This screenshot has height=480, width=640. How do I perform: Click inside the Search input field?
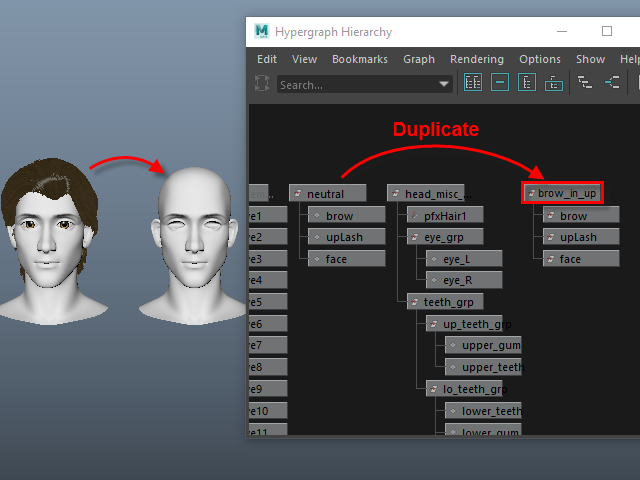click(x=358, y=84)
